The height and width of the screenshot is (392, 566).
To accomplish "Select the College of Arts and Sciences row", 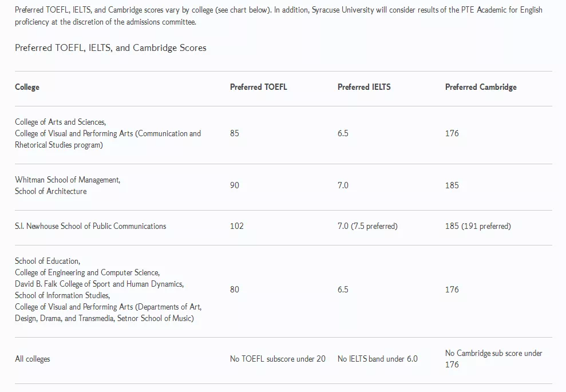I will 283,135.
